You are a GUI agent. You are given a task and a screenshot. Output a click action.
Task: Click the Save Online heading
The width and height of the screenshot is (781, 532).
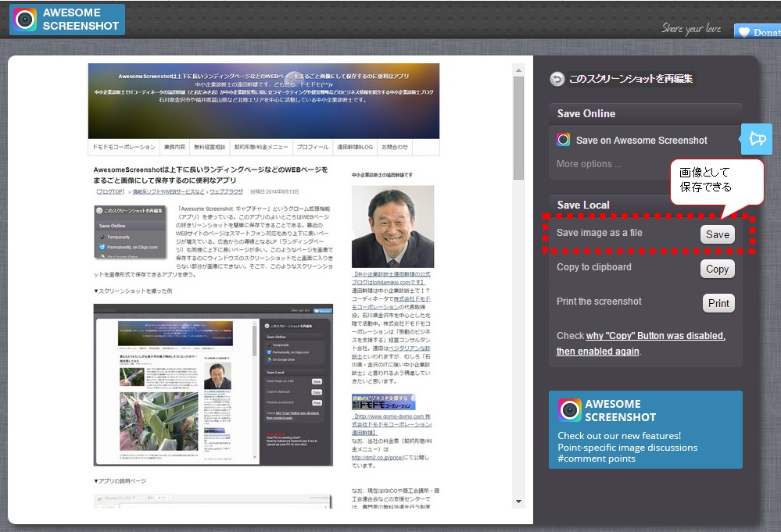(586, 113)
